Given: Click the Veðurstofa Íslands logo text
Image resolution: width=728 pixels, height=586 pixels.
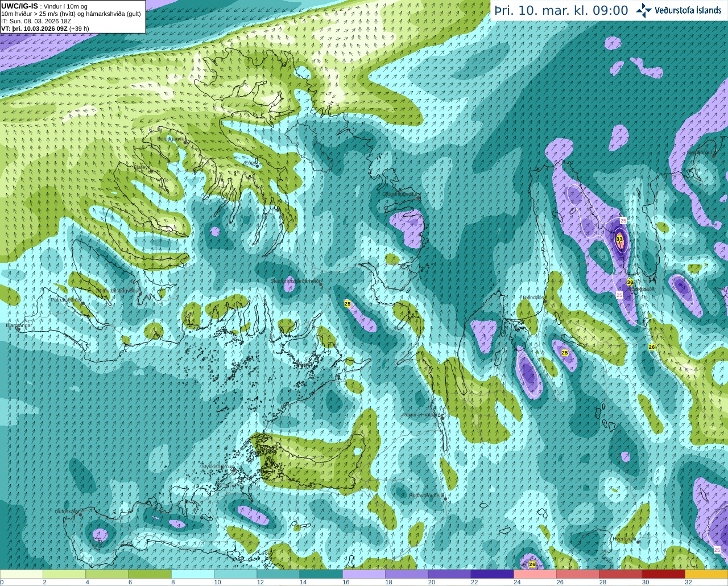Looking at the screenshot, I should tap(688, 10).
